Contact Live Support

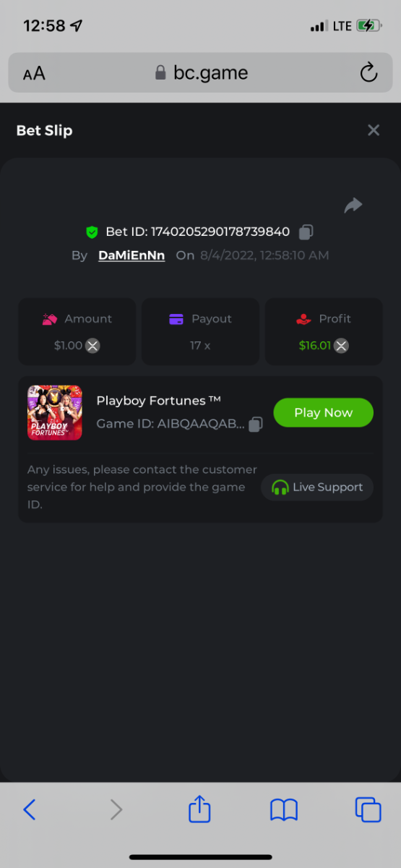317,487
